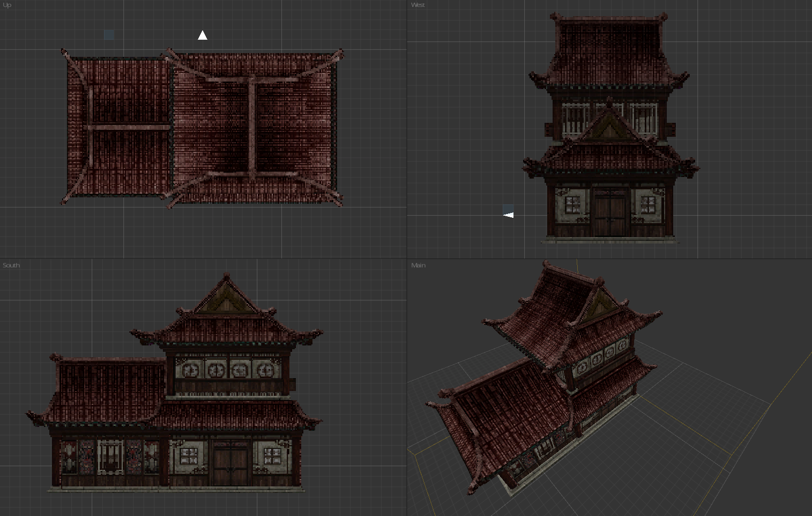This screenshot has width=812, height=516.
Task: Click the white camera triangle in Up viewport
Action: (202, 35)
